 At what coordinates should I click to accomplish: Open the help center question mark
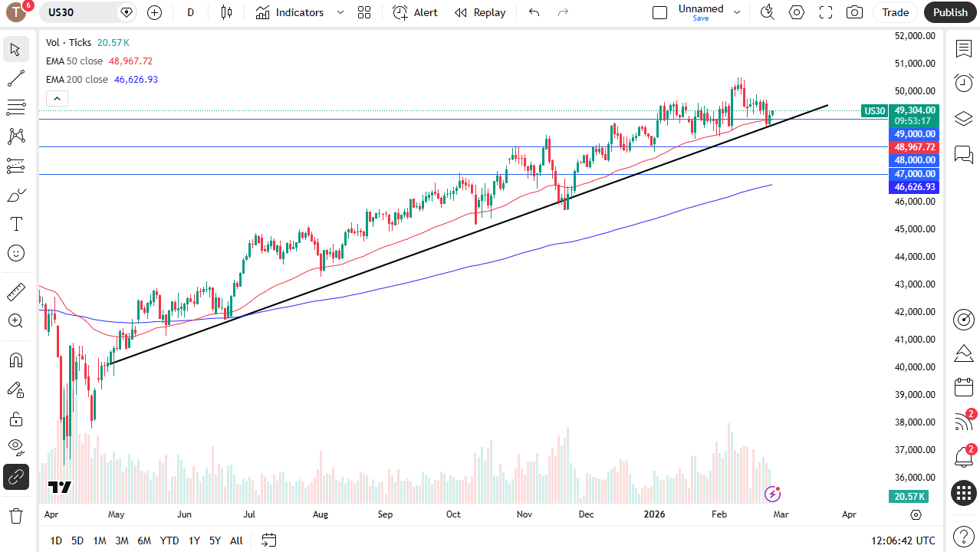click(x=964, y=537)
